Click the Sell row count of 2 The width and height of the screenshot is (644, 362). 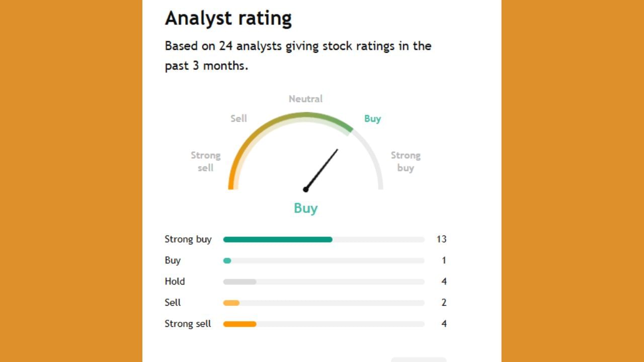click(444, 303)
